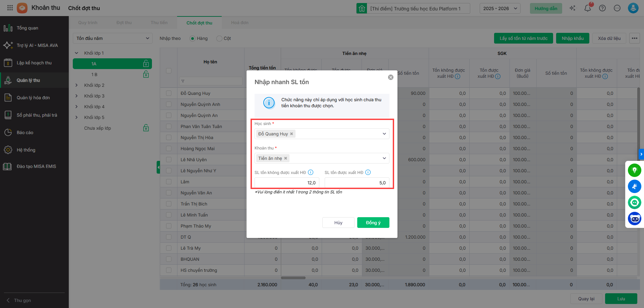Tick the checkbox for Nguyễn Quỳnh Anh

169,104
